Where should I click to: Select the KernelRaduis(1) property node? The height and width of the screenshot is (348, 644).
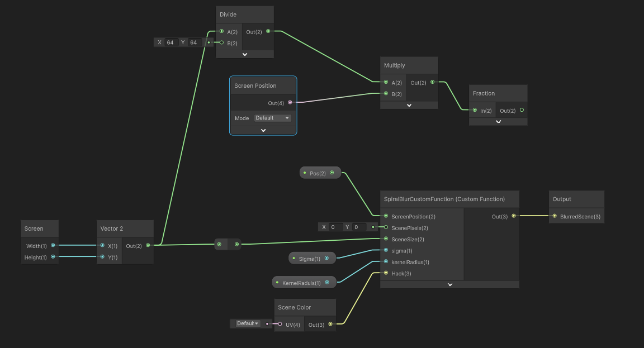(x=301, y=283)
